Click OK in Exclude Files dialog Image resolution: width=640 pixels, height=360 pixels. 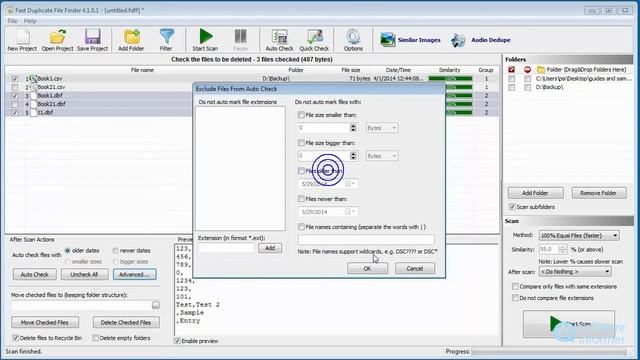pyautogui.click(x=367, y=269)
